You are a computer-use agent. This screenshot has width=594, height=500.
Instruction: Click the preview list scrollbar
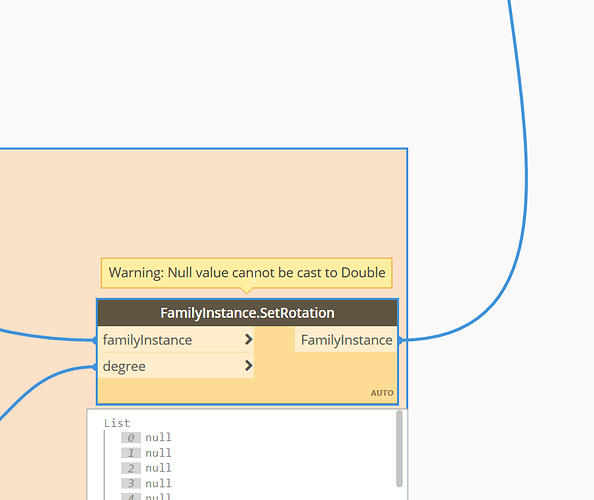[399, 449]
